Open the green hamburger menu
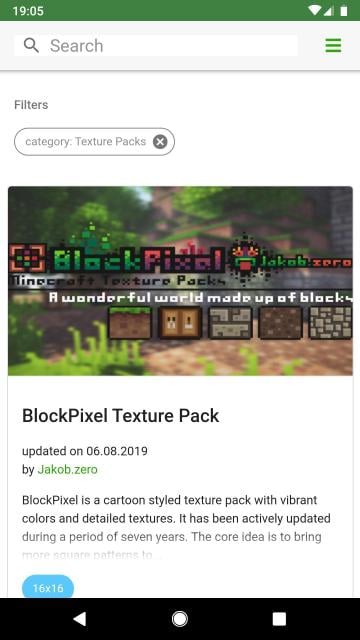 click(x=333, y=45)
